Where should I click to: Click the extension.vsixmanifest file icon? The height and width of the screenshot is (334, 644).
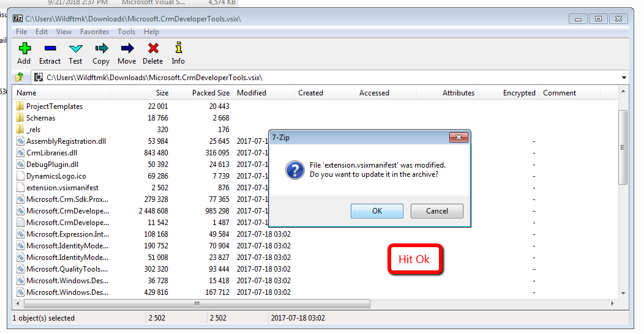click(20, 188)
